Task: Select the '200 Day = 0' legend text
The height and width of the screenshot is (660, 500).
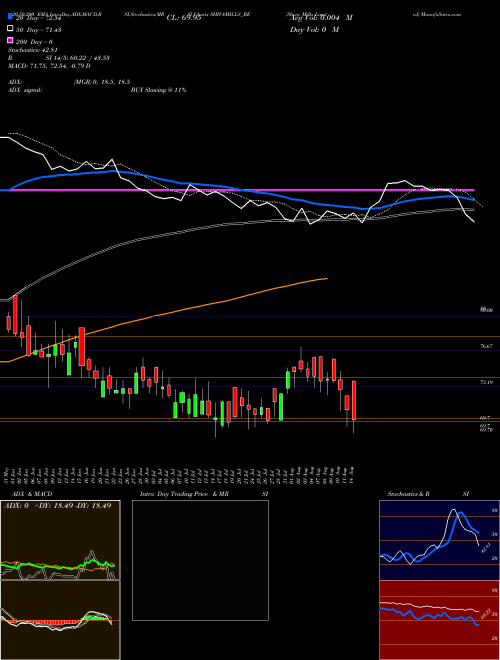Action: click(34, 42)
